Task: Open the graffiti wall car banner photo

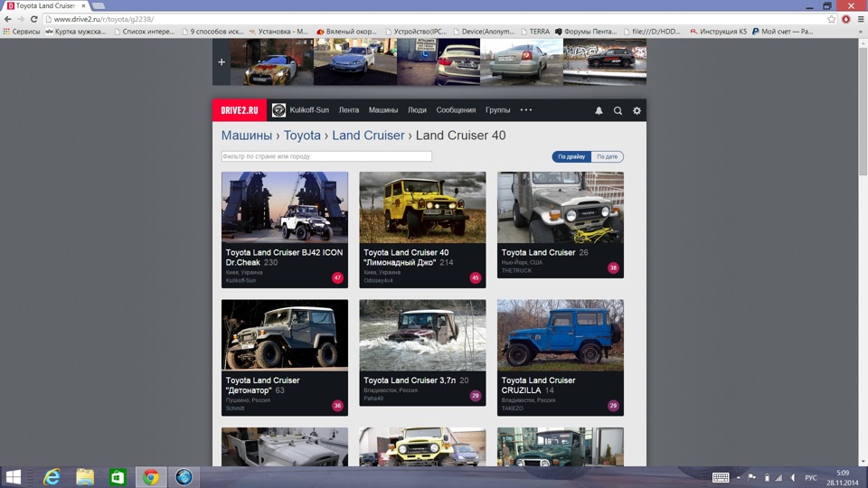Action: tap(605, 62)
